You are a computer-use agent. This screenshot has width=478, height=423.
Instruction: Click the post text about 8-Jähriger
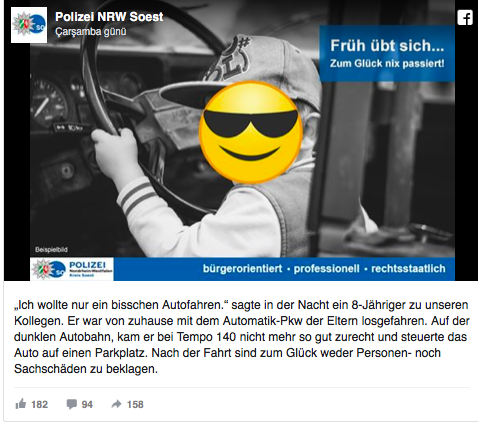pos(242,337)
